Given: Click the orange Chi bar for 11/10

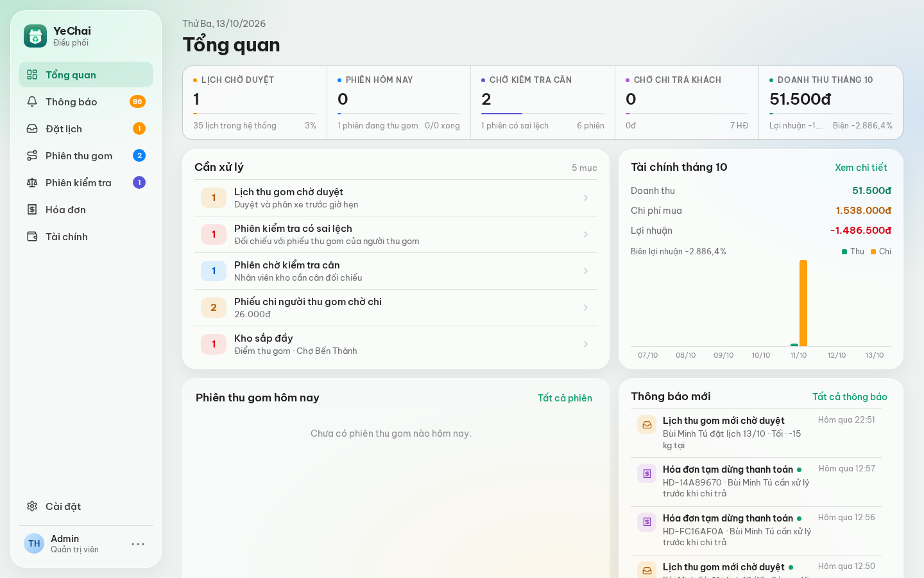Looking at the screenshot, I should [803, 303].
